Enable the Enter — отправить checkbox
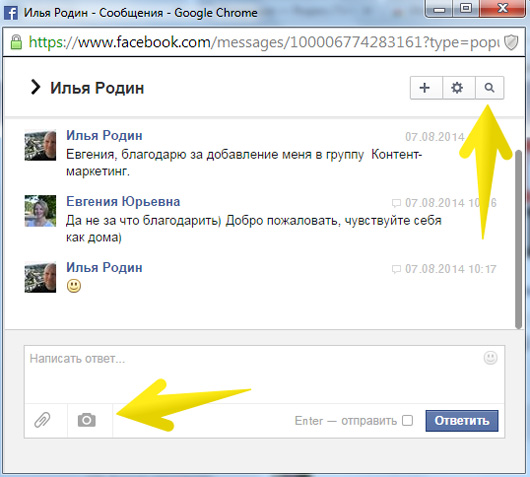 click(x=408, y=421)
